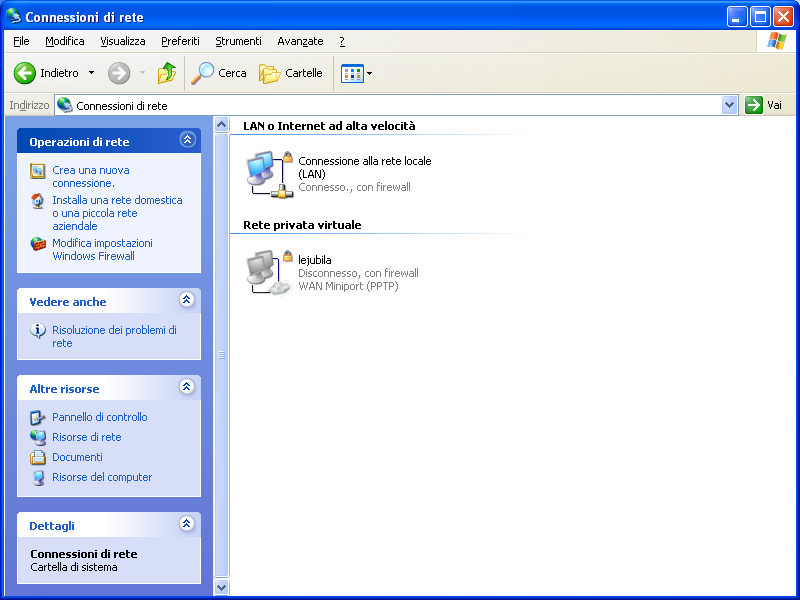Show the Cartelle folders pane
This screenshot has width=800, height=600.
[291, 73]
